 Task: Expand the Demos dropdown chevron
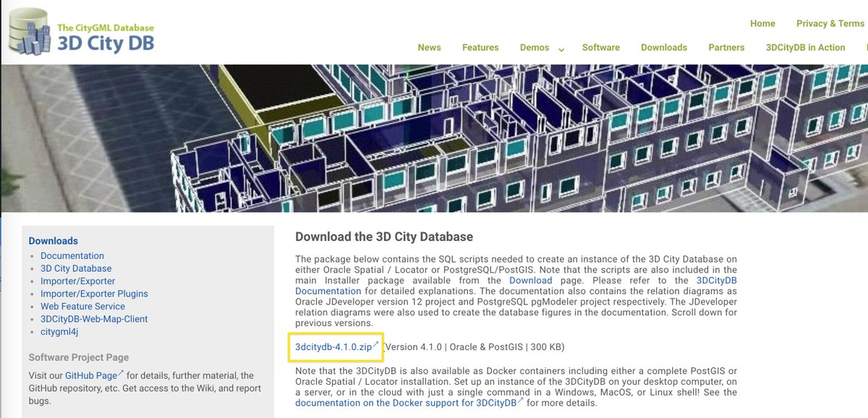[561, 49]
